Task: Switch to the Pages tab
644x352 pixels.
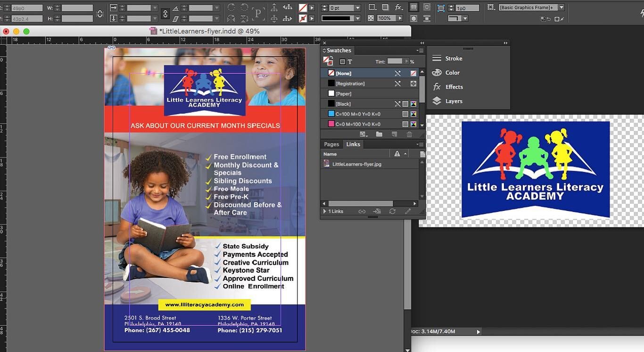Action: pos(331,144)
